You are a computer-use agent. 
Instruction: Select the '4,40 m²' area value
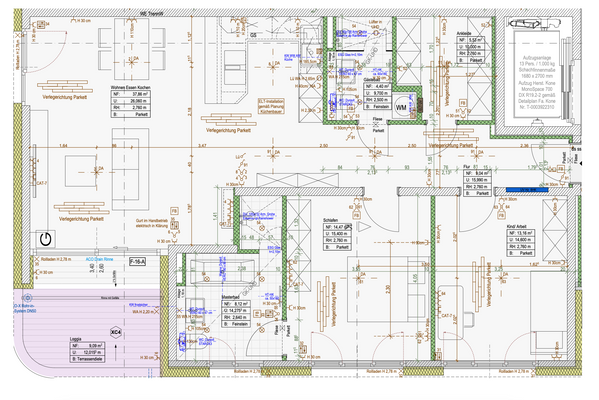[382, 87]
